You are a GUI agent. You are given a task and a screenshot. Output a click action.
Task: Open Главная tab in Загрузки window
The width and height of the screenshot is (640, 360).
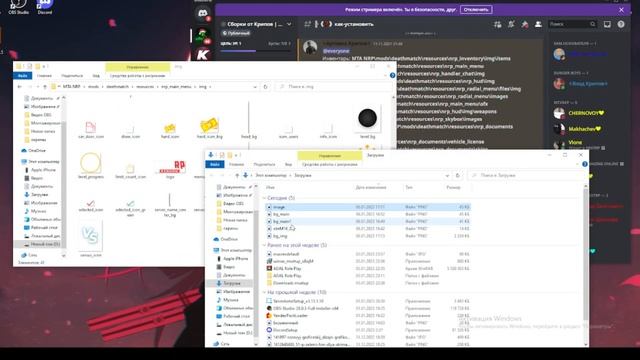click(236, 164)
